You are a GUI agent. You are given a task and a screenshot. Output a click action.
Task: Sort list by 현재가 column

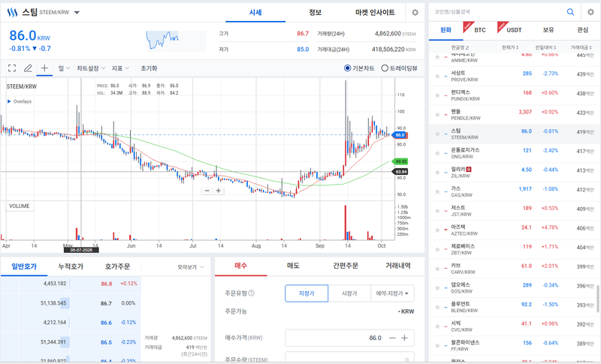click(x=510, y=47)
